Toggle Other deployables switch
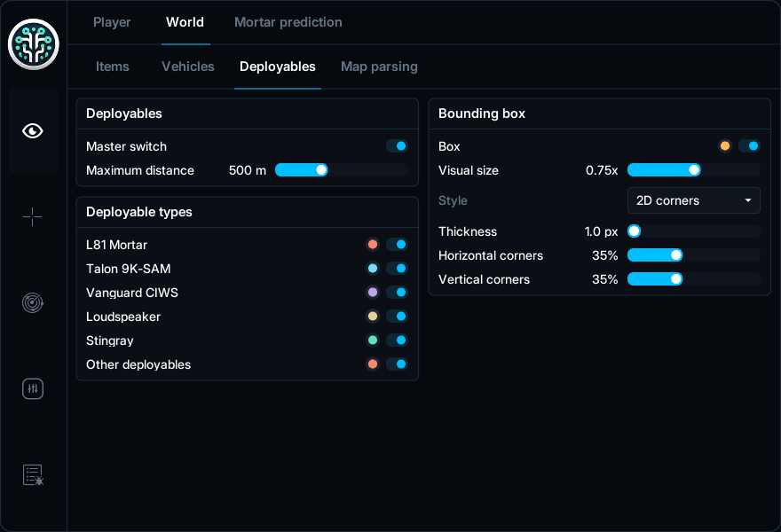This screenshot has width=781, height=532. [397, 364]
